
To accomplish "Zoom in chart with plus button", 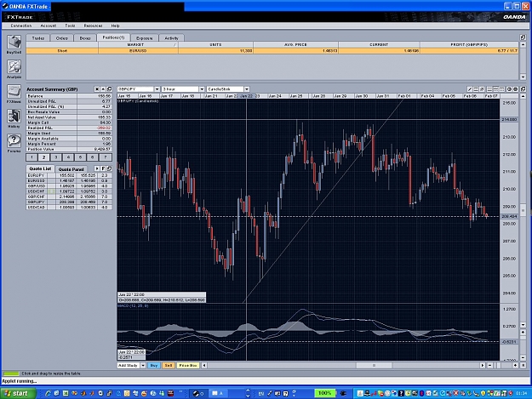I will click(515, 366).
